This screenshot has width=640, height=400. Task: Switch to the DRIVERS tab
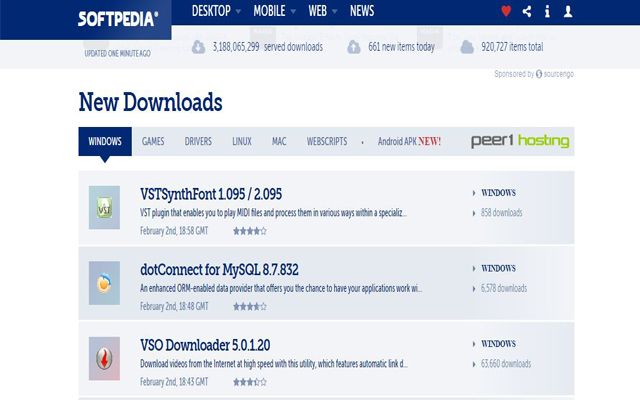pyautogui.click(x=198, y=141)
